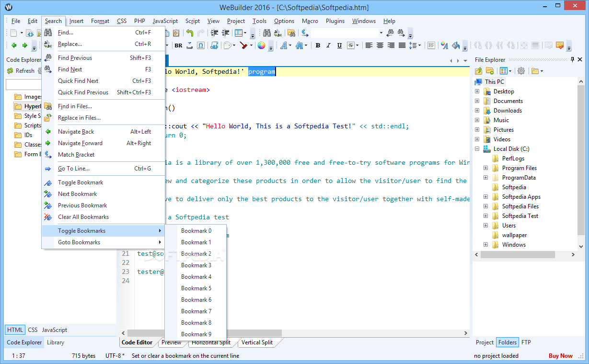Select Go To Line menu entry
Screen dimensions: 589x364
click(x=104, y=169)
